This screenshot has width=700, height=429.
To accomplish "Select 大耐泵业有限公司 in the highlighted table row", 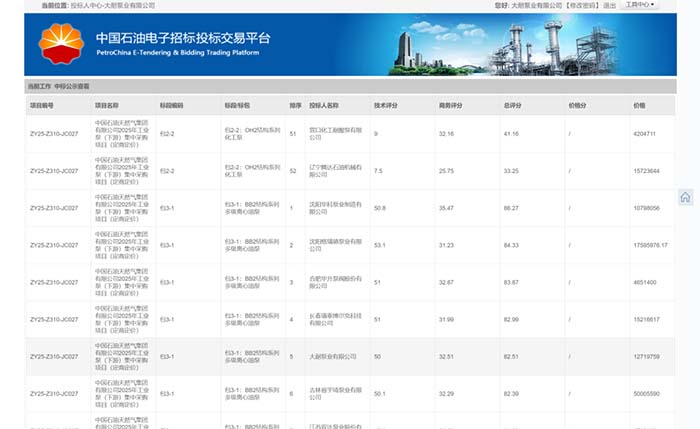I will 333,356.
